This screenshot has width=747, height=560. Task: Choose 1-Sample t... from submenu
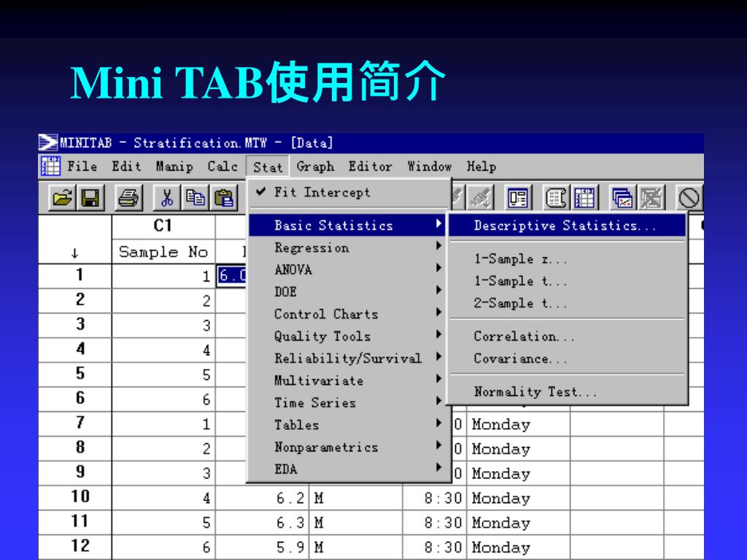pyautogui.click(x=567, y=281)
